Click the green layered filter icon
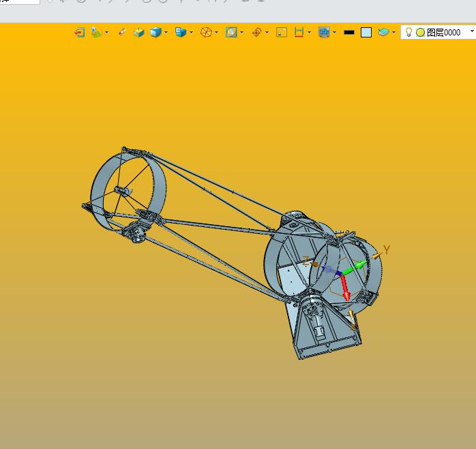This screenshot has width=476, height=449. coord(96,32)
